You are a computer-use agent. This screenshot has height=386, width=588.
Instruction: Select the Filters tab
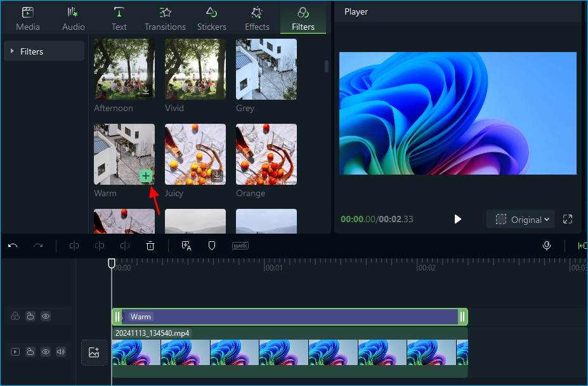coord(303,19)
